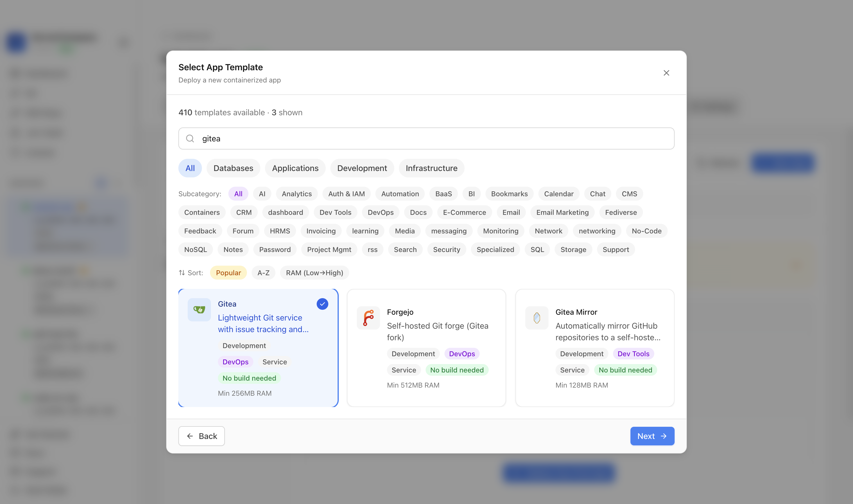Filter by Support subcategory
This screenshot has width=853, height=504.
616,250
